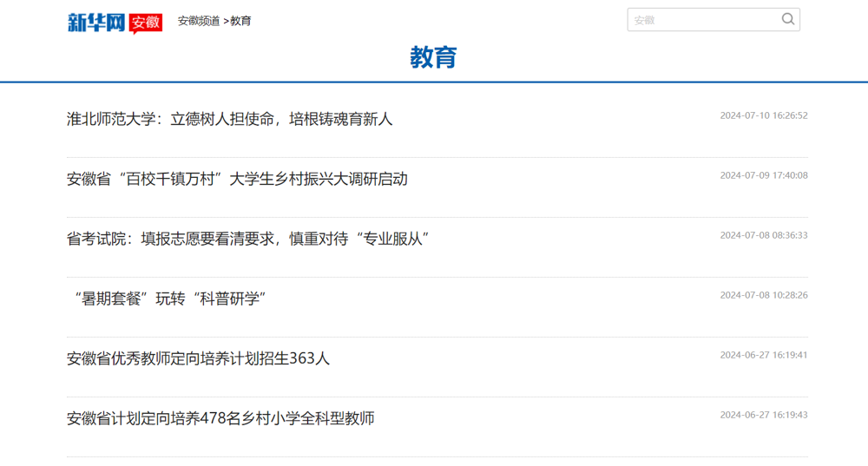The width and height of the screenshot is (868, 466).
Task: Focus the 安徽 search input field
Action: [701, 20]
